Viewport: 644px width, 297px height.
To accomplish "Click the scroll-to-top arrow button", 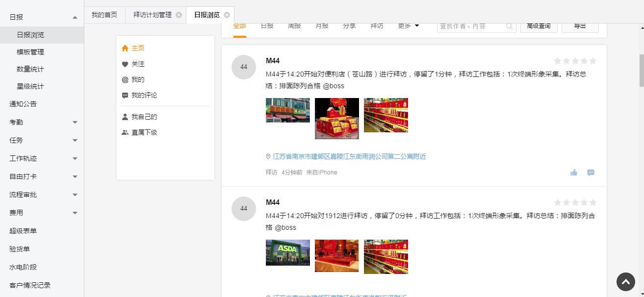I will click(x=625, y=282).
